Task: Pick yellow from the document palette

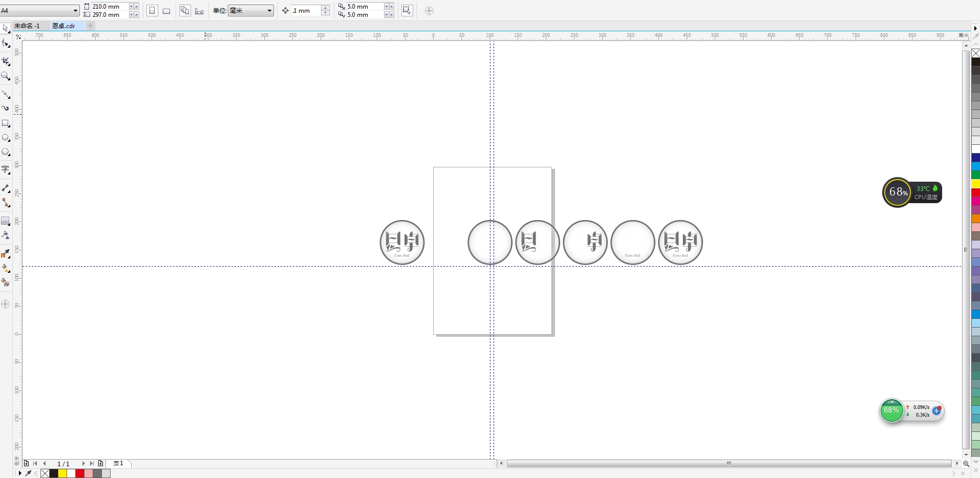Action: [62, 473]
